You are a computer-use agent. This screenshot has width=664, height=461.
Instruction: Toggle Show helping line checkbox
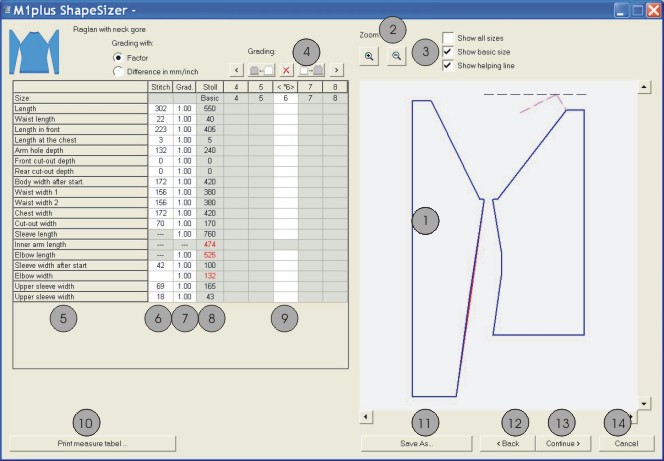pos(449,65)
